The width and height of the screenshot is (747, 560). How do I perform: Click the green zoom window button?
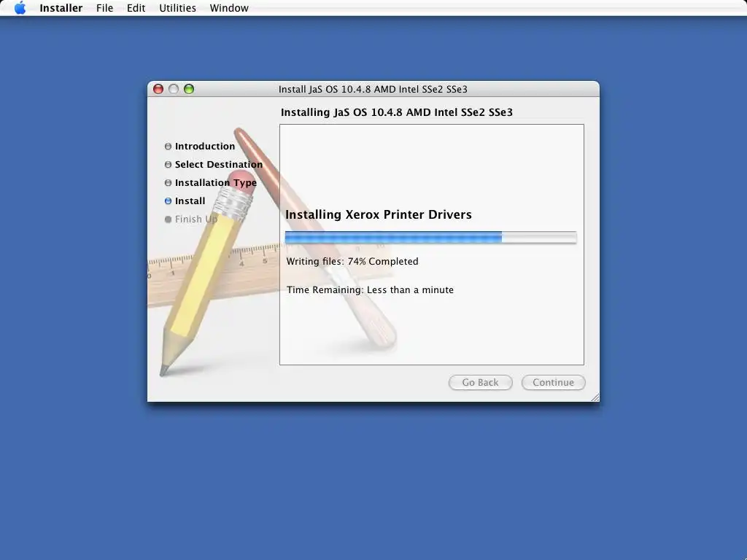tap(189, 89)
